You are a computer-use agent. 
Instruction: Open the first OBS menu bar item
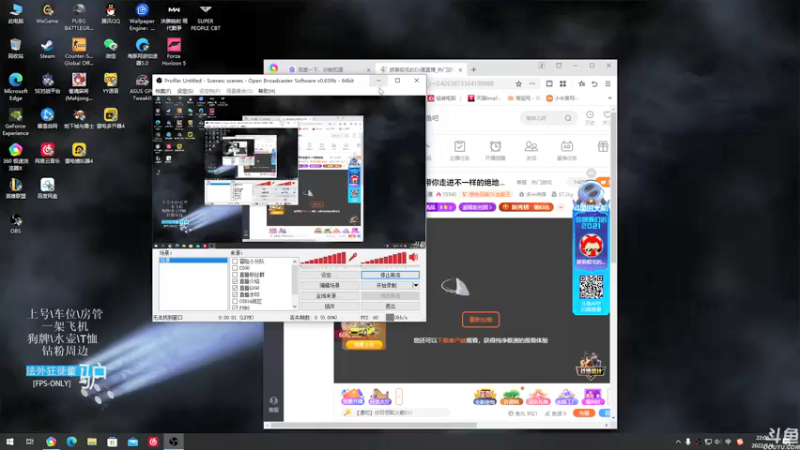tap(163, 91)
